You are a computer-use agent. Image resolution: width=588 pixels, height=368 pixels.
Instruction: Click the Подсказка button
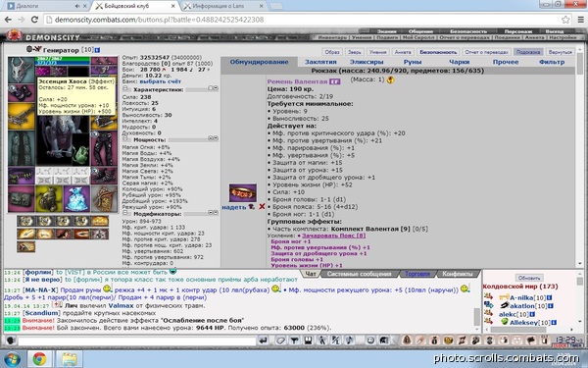coord(528,52)
